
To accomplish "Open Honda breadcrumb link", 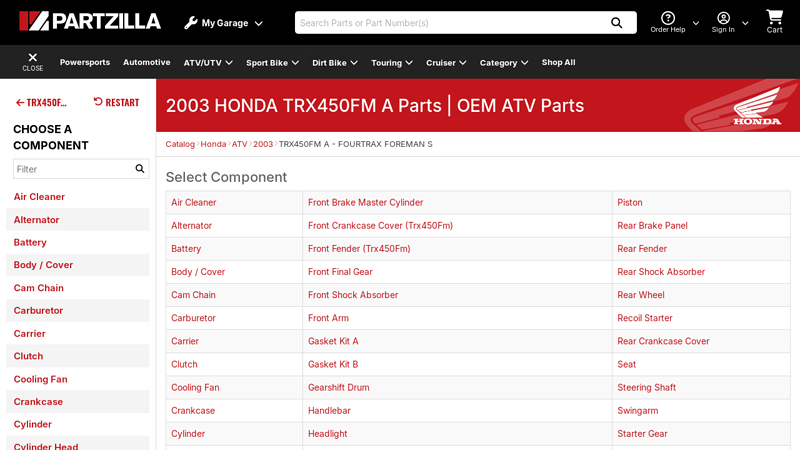I will (x=213, y=144).
